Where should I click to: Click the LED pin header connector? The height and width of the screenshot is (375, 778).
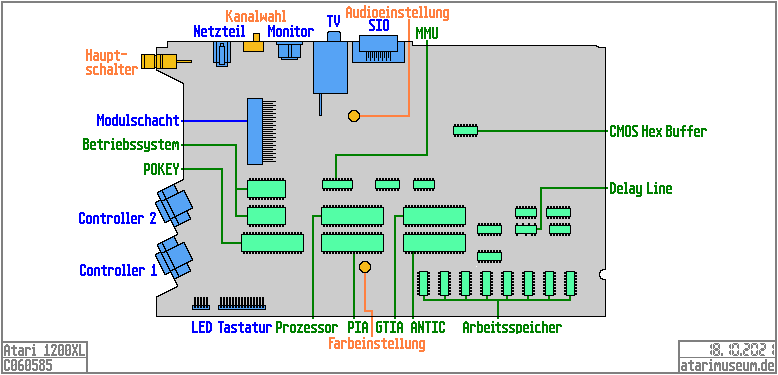201,304
